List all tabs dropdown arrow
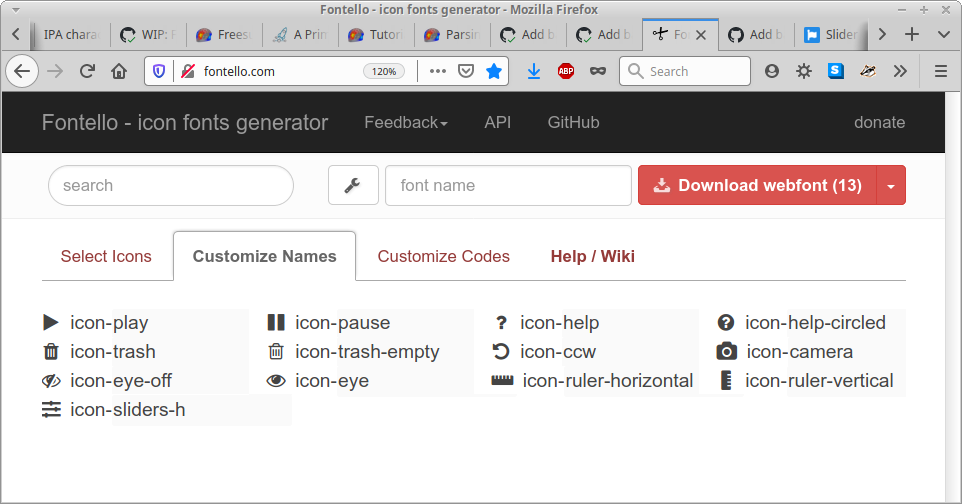Image resolution: width=962 pixels, height=504 pixels. pos(944,34)
